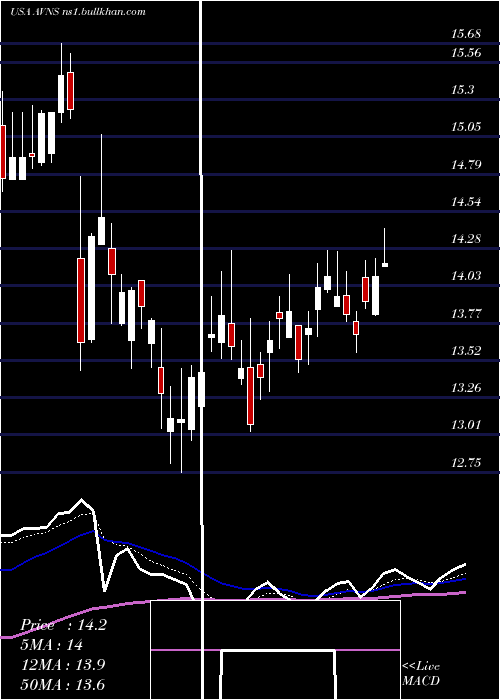The image size is (500, 700).
Task: Click the 12.75 price level label
Action: pos(466,462)
